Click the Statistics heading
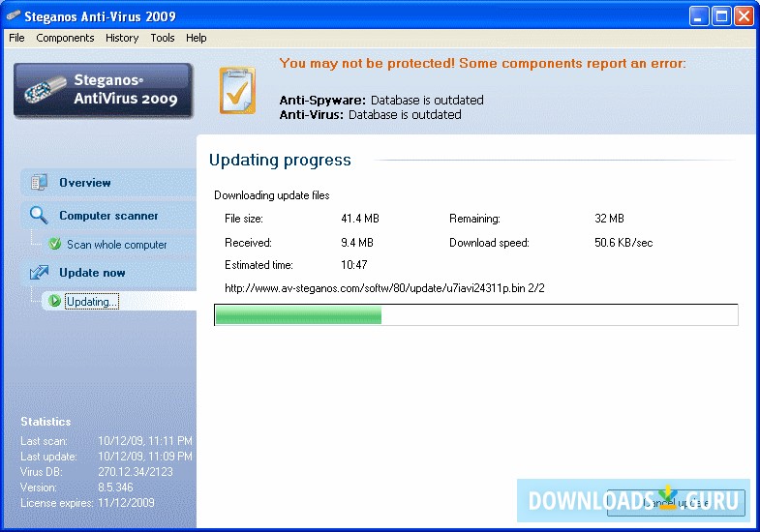The height and width of the screenshot is (532, 760). [46, 422]
